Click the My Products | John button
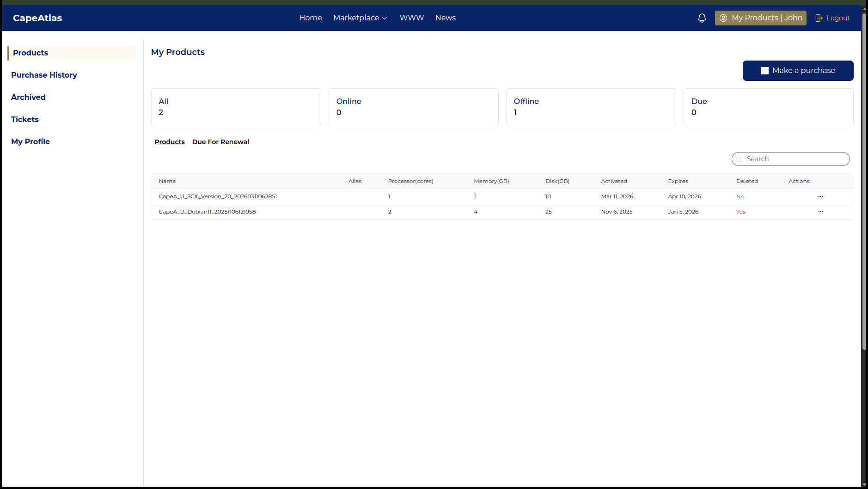The image size is (868, 489). [760, 18]
